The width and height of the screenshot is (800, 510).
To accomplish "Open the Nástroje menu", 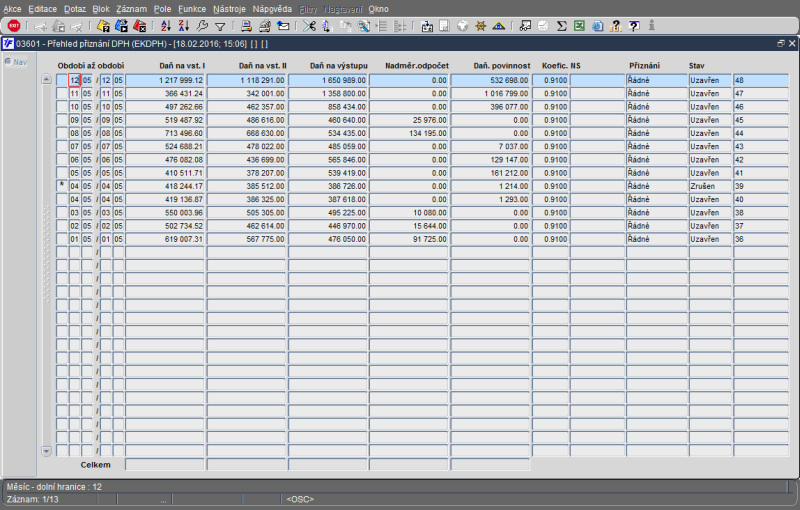I will (229, 9).
